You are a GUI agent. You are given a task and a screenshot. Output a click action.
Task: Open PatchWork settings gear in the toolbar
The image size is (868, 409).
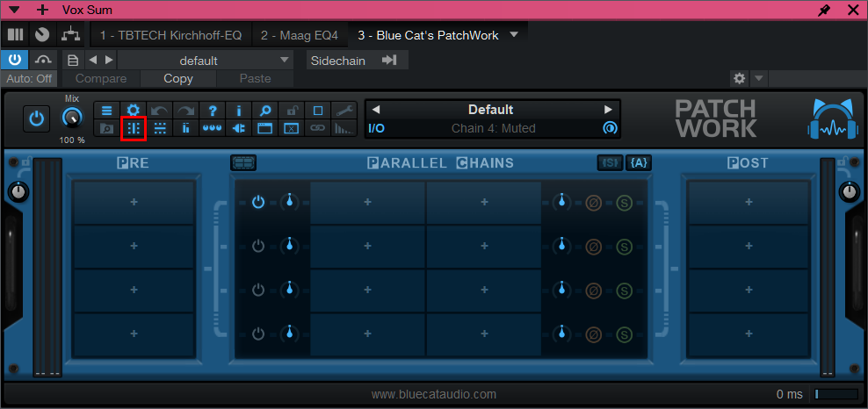click(134, 111)
